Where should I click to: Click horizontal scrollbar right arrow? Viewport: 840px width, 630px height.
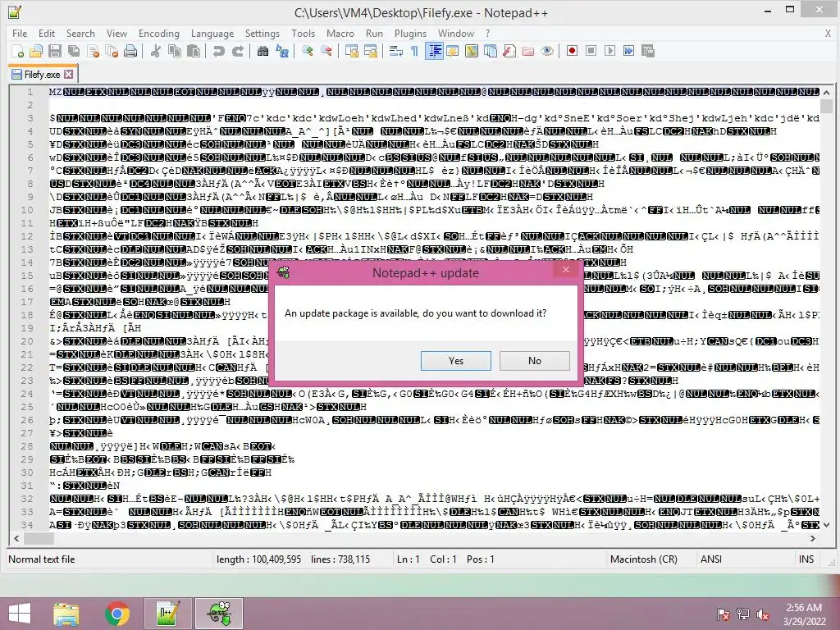813,538
